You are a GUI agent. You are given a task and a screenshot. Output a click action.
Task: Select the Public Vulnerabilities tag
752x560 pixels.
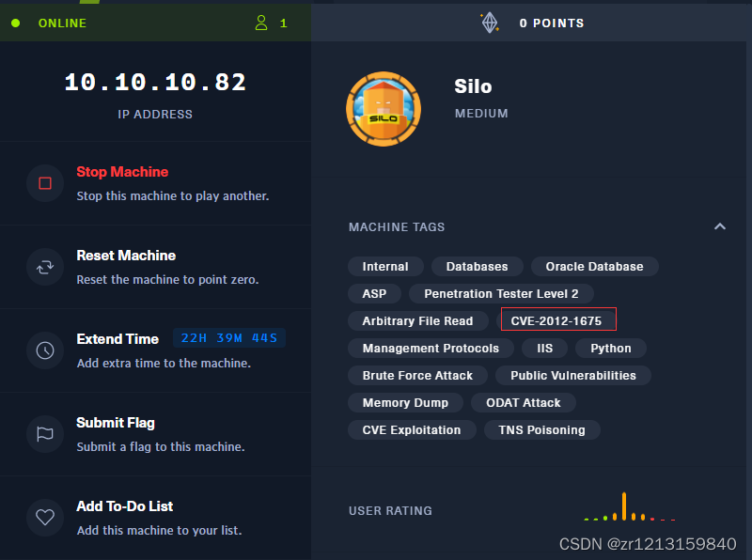(573, 376)
